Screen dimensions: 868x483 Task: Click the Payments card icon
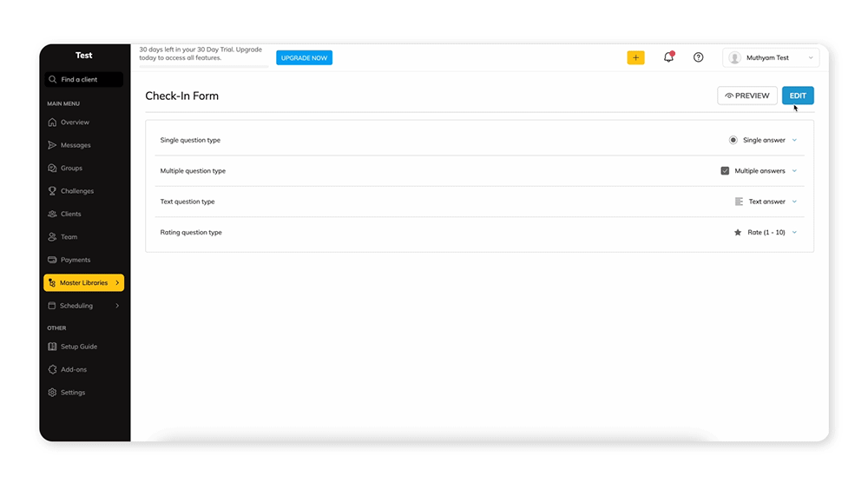52,260
